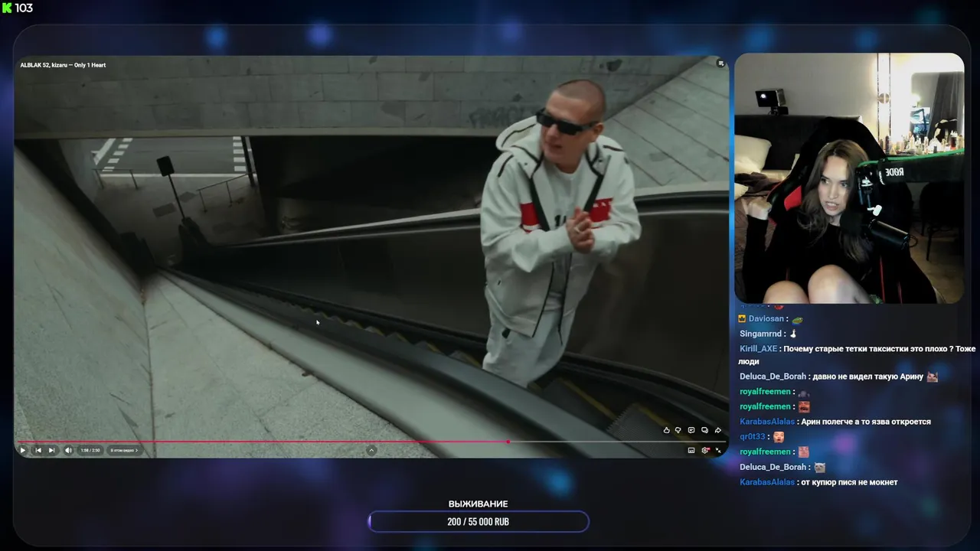The height and width of the screenshot is (551, 980).
Task: Click the streamer webcam feed
Action: [849, 178]
